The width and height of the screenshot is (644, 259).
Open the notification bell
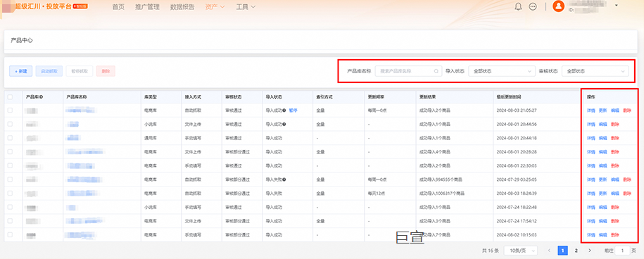coord(518,6)
